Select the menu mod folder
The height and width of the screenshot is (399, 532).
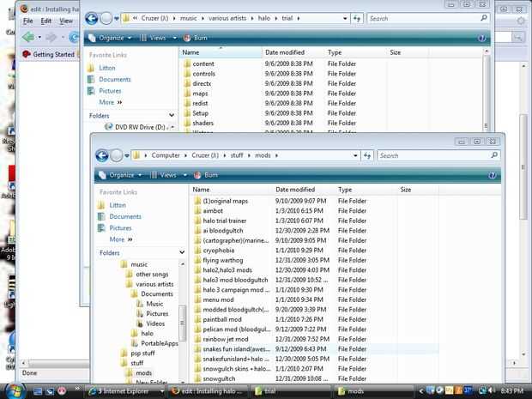click(x=218, y=299)
